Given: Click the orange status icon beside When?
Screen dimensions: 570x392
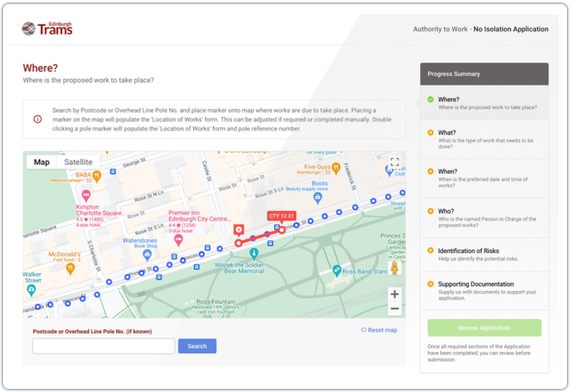Looking at the screenshot, I should [x=430, y=171].
